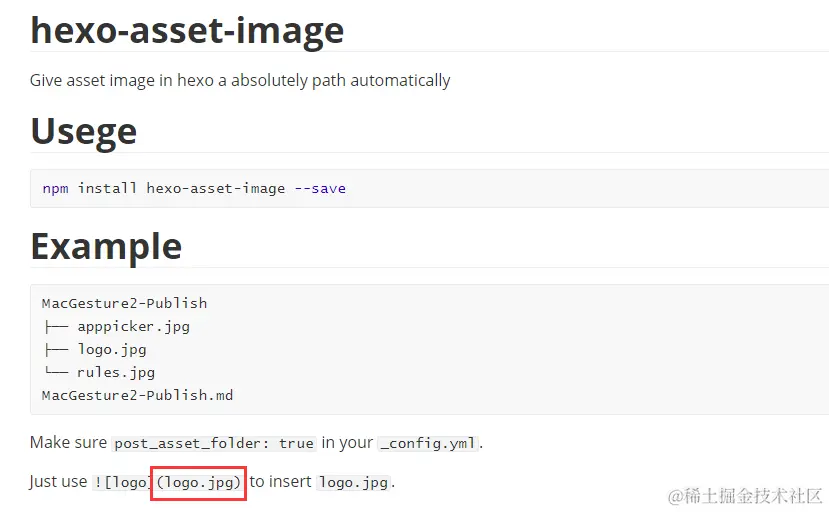Click the word npm in the install command

pyautogui.click(x=56, y=188)
